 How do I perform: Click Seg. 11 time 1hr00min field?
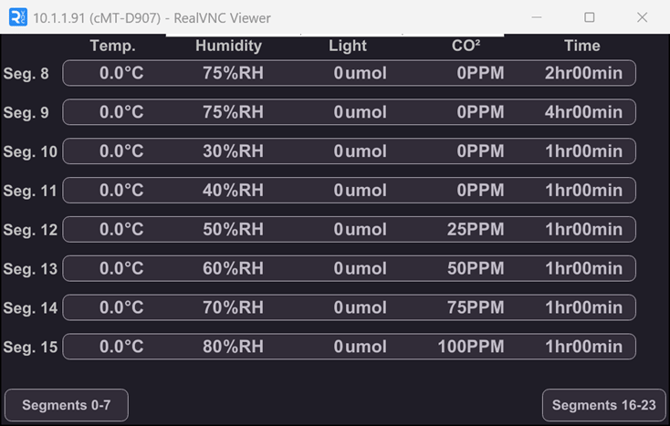point(583,190)
